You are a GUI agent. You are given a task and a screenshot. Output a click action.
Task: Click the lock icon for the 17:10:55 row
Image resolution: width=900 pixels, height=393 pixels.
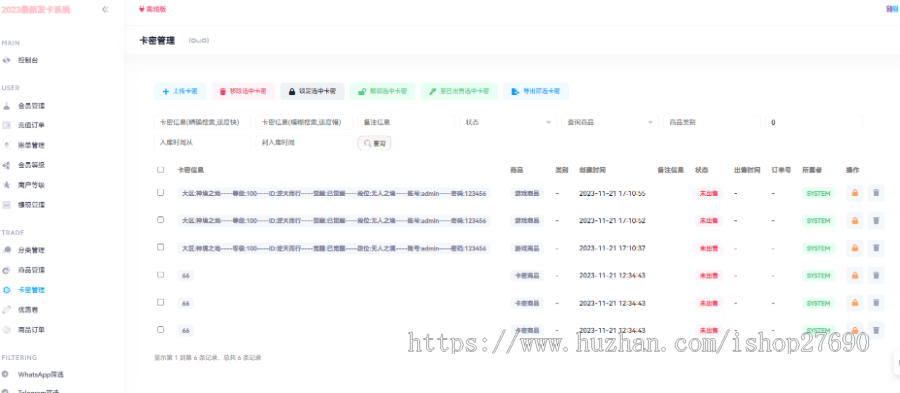point(855,193)
